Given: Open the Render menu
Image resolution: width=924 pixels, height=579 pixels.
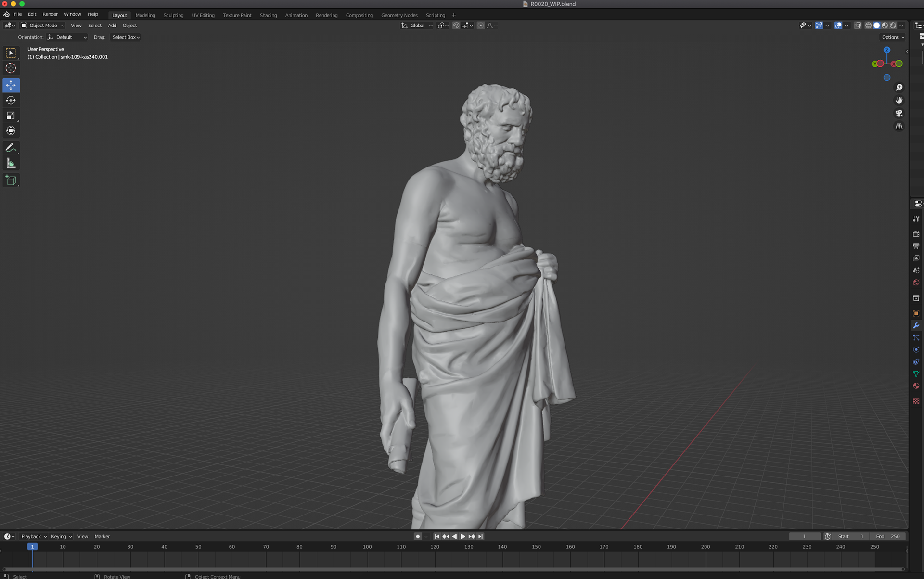Looking at the screenshot, I should coord(50,14).
